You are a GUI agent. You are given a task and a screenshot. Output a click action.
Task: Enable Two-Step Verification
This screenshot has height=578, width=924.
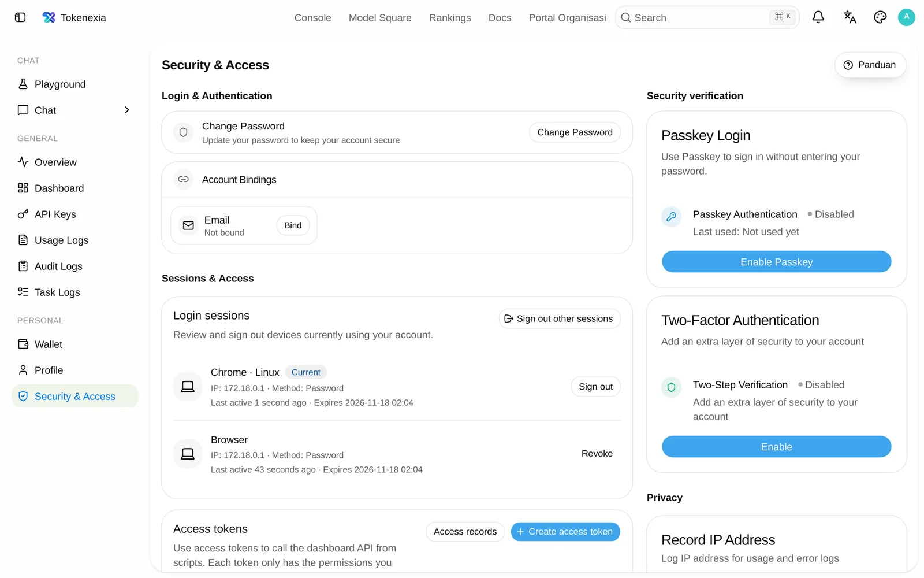pos(776,447)
